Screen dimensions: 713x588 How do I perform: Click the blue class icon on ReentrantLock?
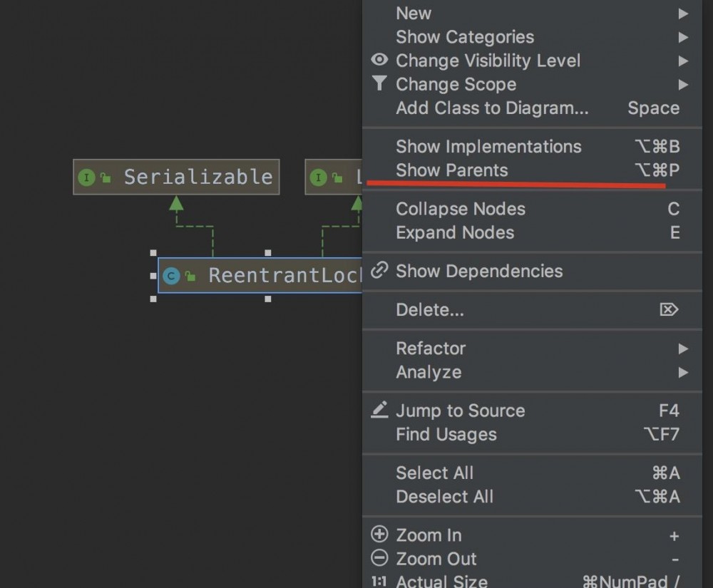point(171,276)
